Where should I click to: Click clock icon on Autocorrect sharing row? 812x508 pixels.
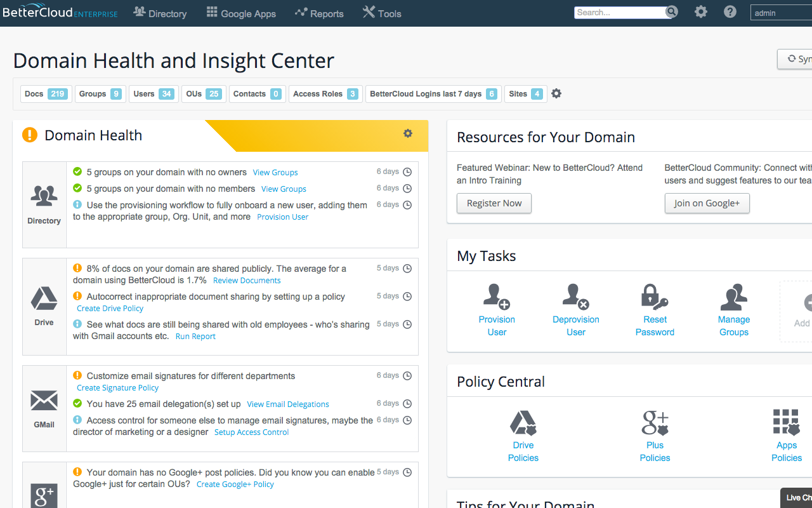[x=407, y=297]
